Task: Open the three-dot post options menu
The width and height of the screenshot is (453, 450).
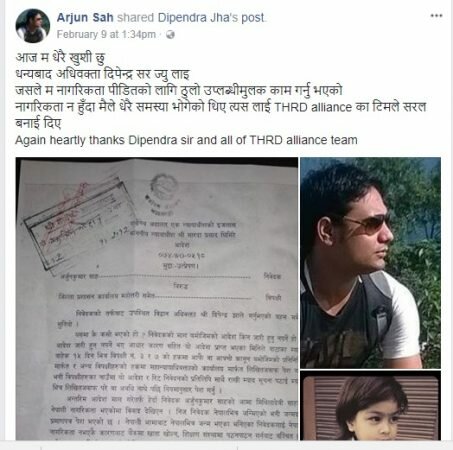Action: 436,16
